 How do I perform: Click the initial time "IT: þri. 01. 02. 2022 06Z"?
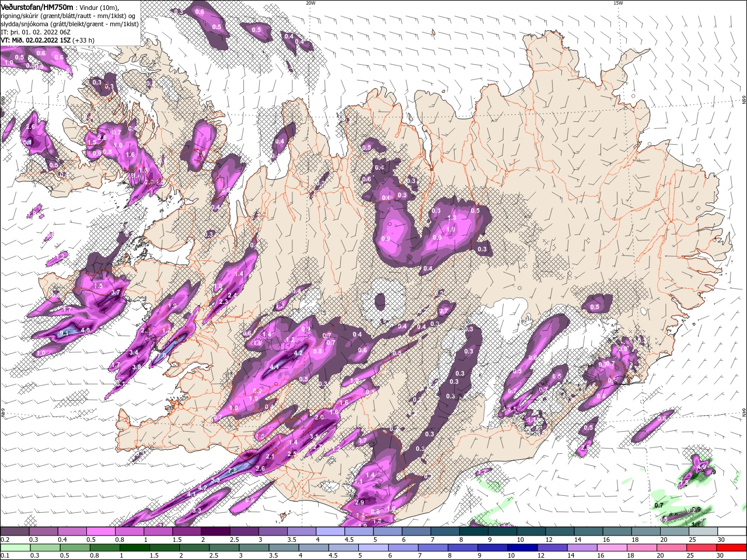pyautogui.click(x=36, y=32)
